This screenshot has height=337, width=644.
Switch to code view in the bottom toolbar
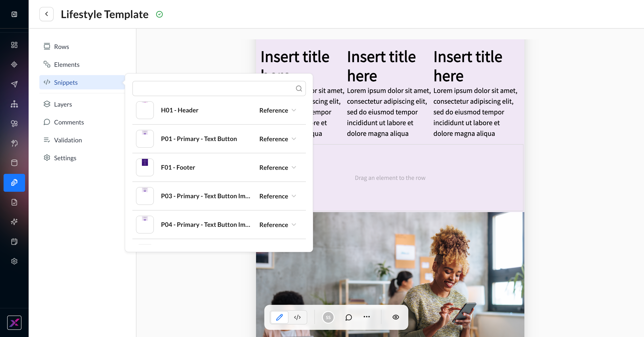[297, 317]
